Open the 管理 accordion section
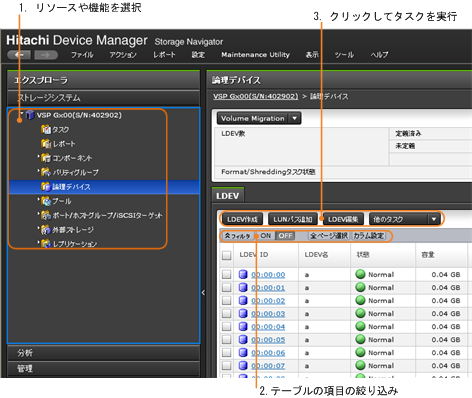This screenshot has height=398, width=472. 103,369
